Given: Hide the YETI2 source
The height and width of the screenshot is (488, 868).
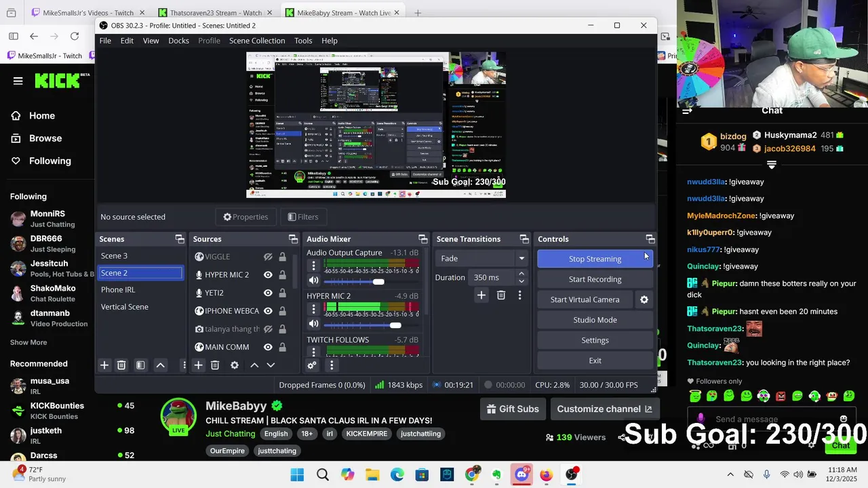Looking at the screenshot, I should click(268, 293).
